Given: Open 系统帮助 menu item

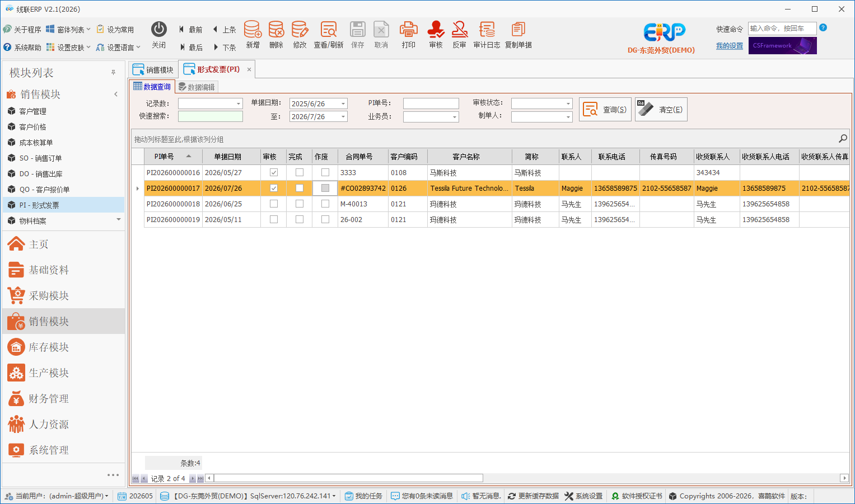Looking at the screenshot, I should (x=22, y=48).
